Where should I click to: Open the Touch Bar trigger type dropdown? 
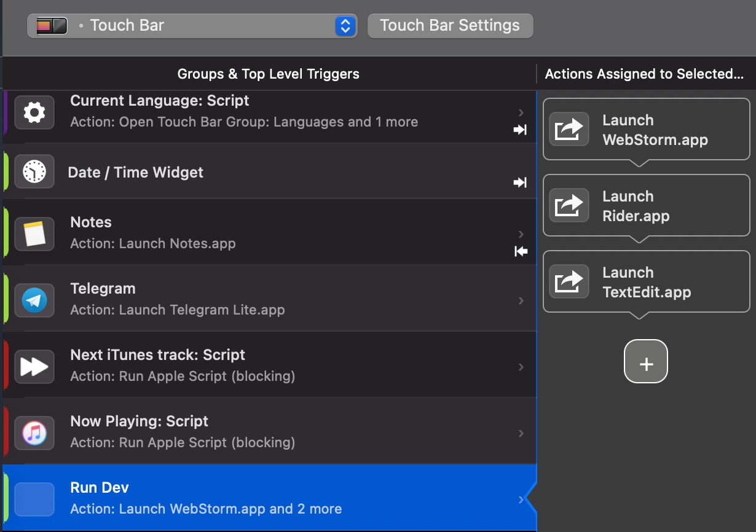coord(192,26)
